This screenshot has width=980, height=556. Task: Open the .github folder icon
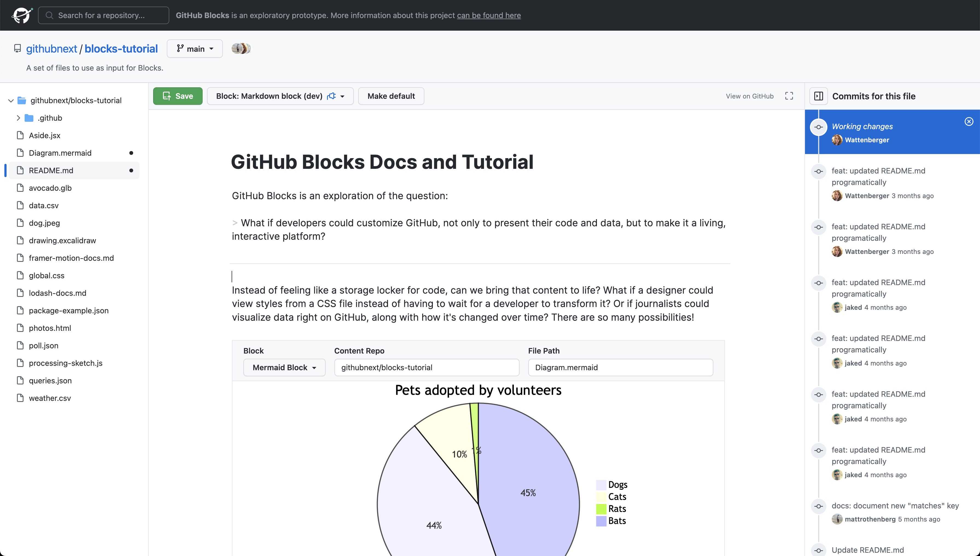click(x=29, y=118)
